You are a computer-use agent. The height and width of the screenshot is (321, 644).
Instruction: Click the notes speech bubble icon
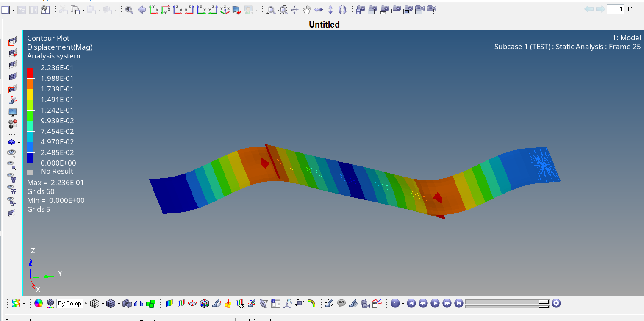[341, 303]
